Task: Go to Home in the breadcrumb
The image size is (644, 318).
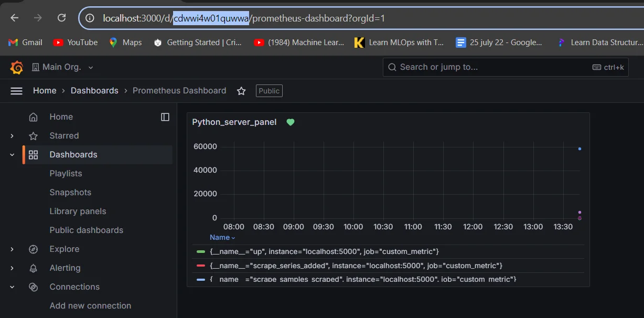Action: coord(45,91)
